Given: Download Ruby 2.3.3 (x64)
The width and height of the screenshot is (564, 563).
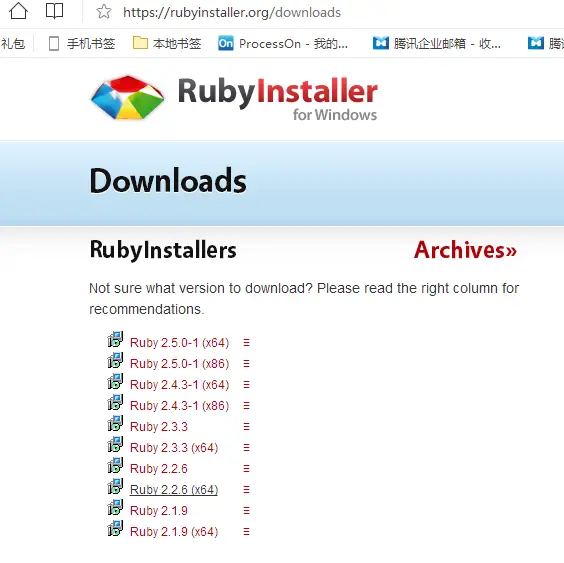Looking at the screenshot, I should (x=174, y=448).
